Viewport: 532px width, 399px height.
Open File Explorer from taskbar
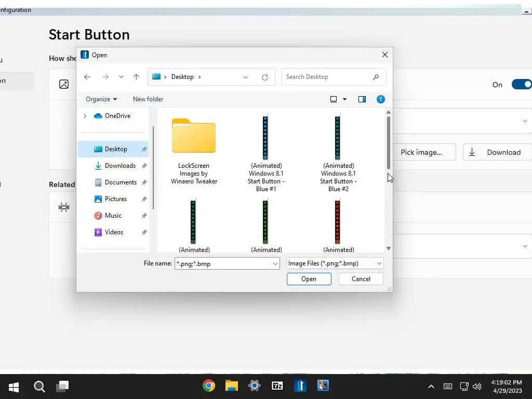[x=231, y=386]
